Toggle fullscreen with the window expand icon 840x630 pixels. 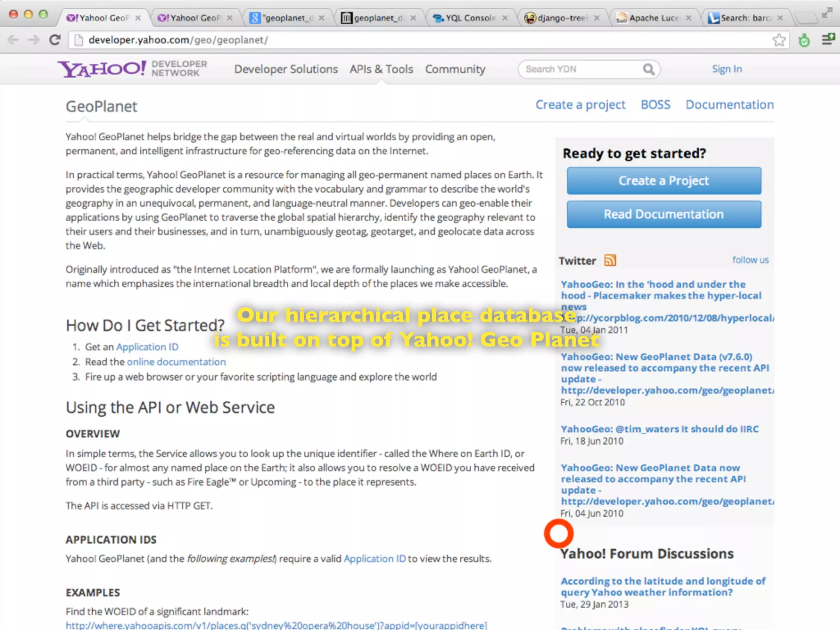tap(826, 13)
